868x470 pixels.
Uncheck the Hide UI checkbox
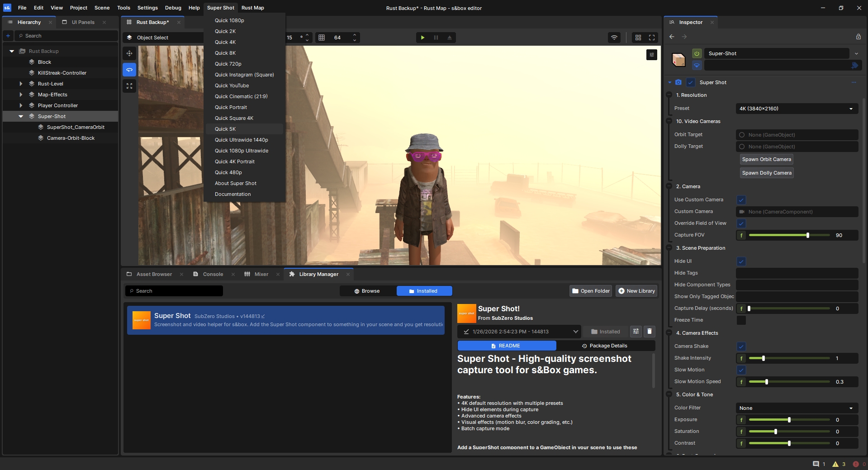[x=741, y=261]
